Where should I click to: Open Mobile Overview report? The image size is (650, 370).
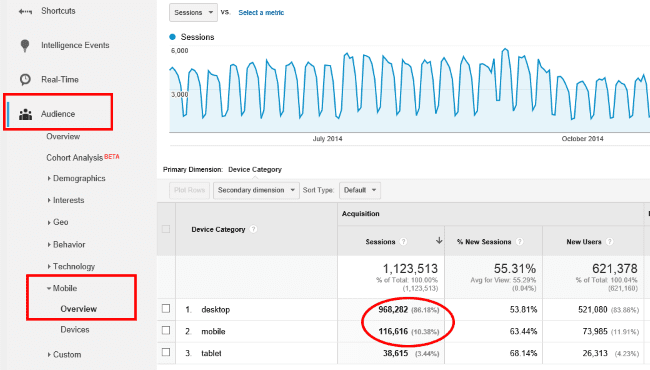tap(78, 309)
